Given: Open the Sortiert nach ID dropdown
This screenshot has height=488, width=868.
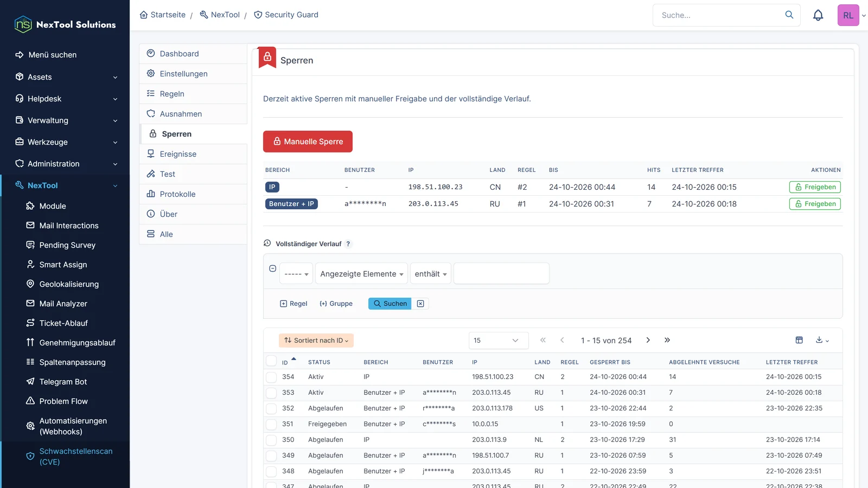Looking at the screenshot, I should (x=316, y=341).
